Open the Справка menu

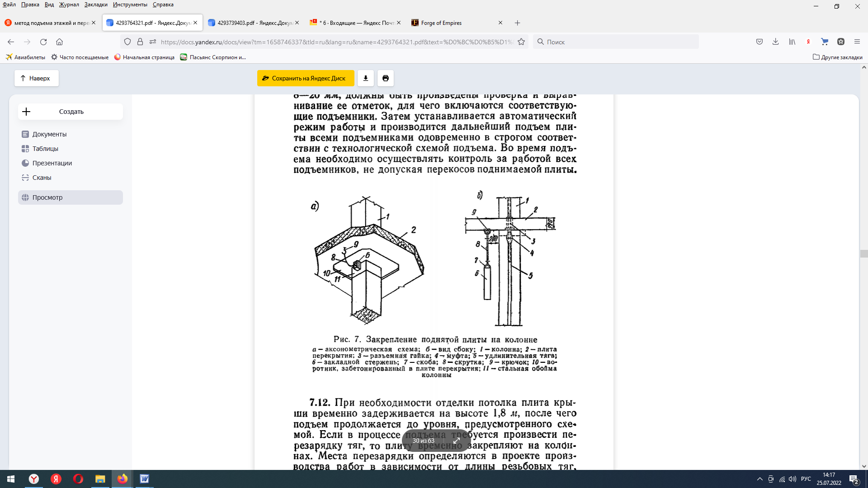point(163,5)
